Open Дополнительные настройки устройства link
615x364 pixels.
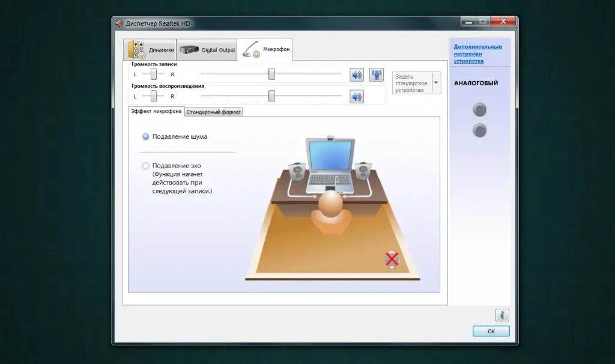pos(477,53)
